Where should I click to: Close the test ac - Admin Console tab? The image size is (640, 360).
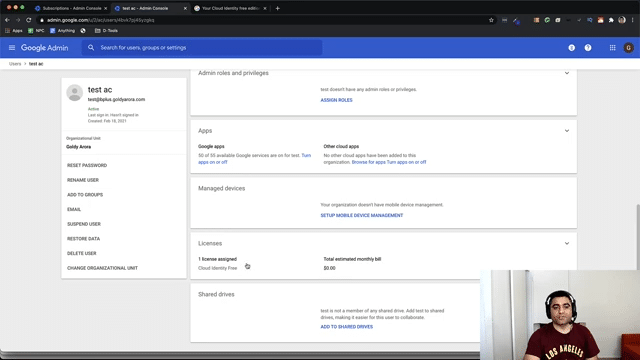click(185, 8)
